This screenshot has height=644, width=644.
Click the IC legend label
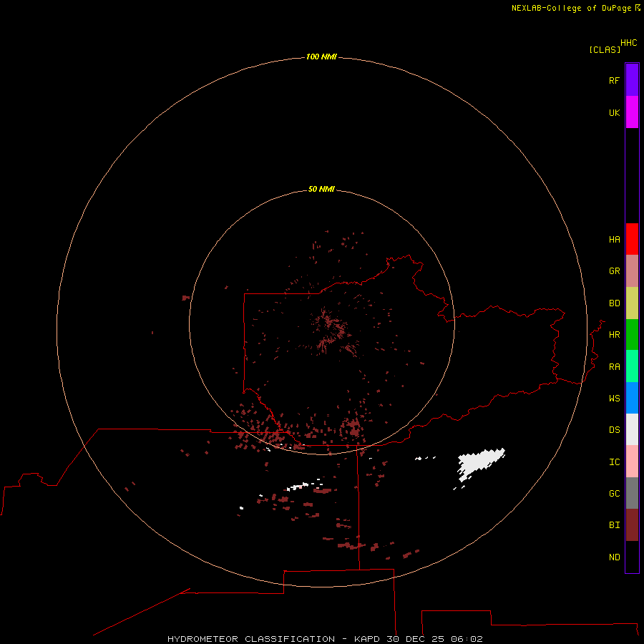point(615,462)
